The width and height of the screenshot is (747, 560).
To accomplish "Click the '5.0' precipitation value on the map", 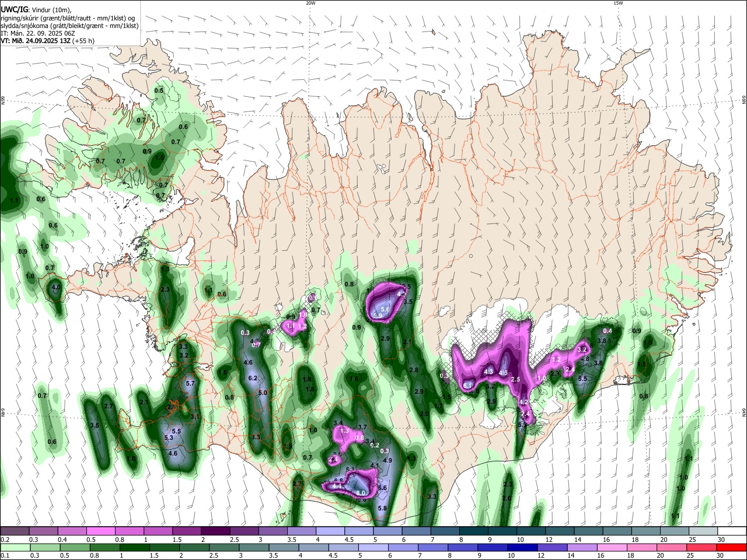I will coord(263,393).
